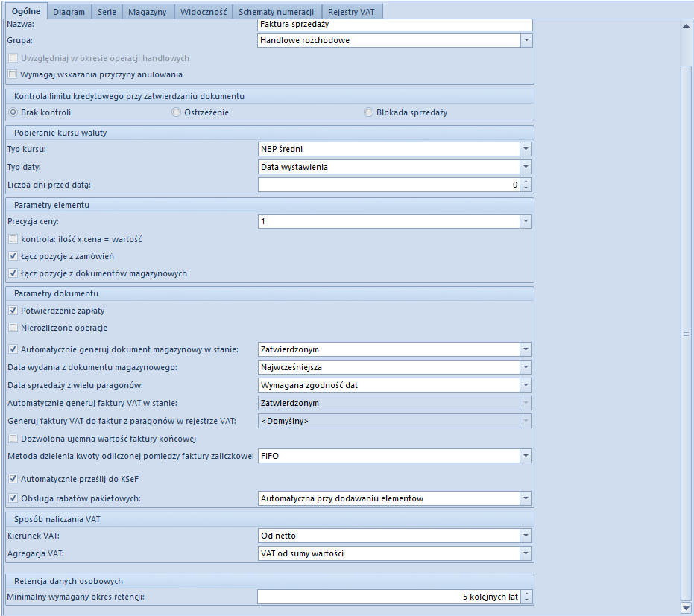Check Nierozliczone operacje option
694x616 pixels.
tap(12, 328)
